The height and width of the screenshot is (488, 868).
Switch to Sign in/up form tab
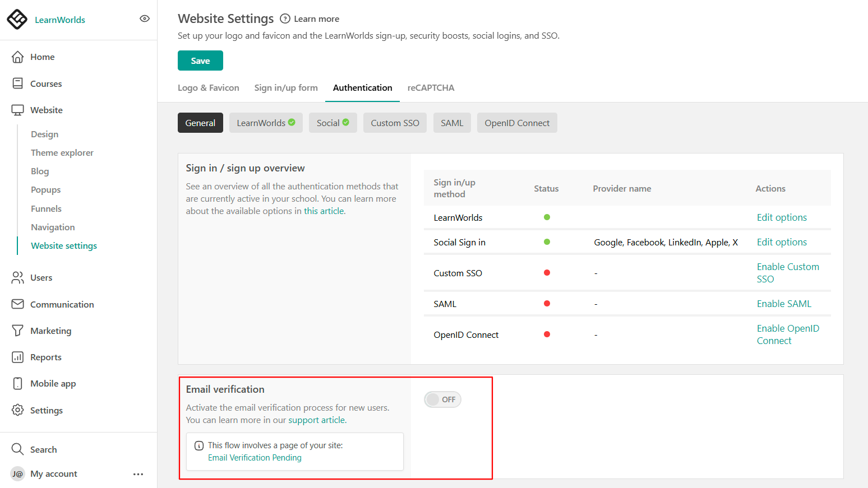click(286, 88)
